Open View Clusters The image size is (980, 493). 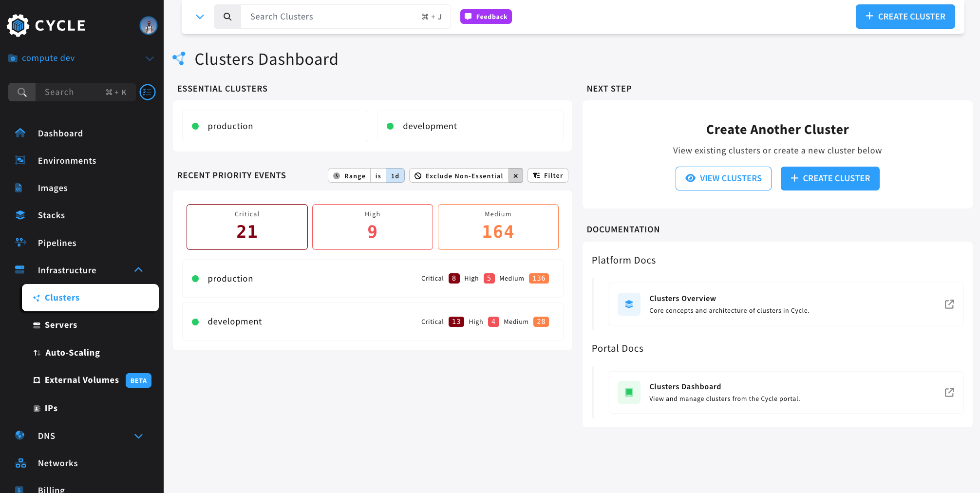[723, 178]
